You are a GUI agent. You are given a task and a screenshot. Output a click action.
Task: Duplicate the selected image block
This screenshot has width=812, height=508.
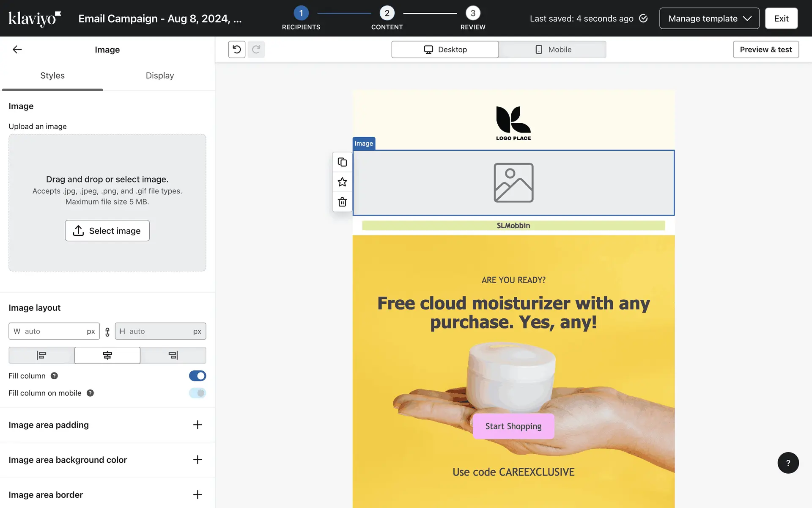tap(342, 162)
